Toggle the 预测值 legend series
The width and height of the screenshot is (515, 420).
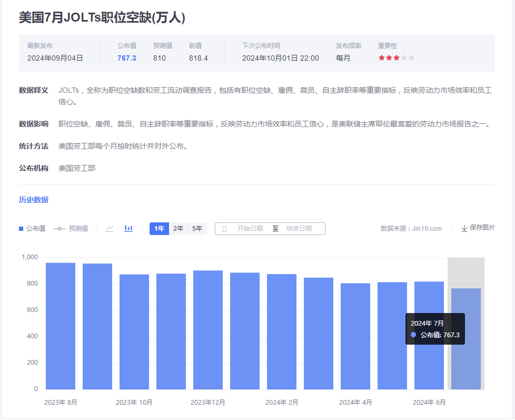click(71, 229)
